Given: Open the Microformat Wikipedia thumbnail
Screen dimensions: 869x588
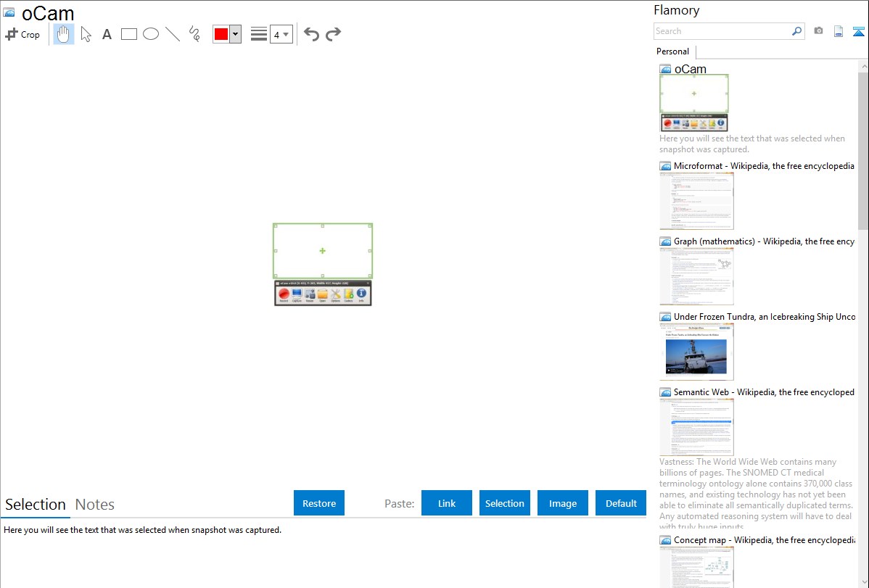Looking at the screenshot, I should click(696, 201).
